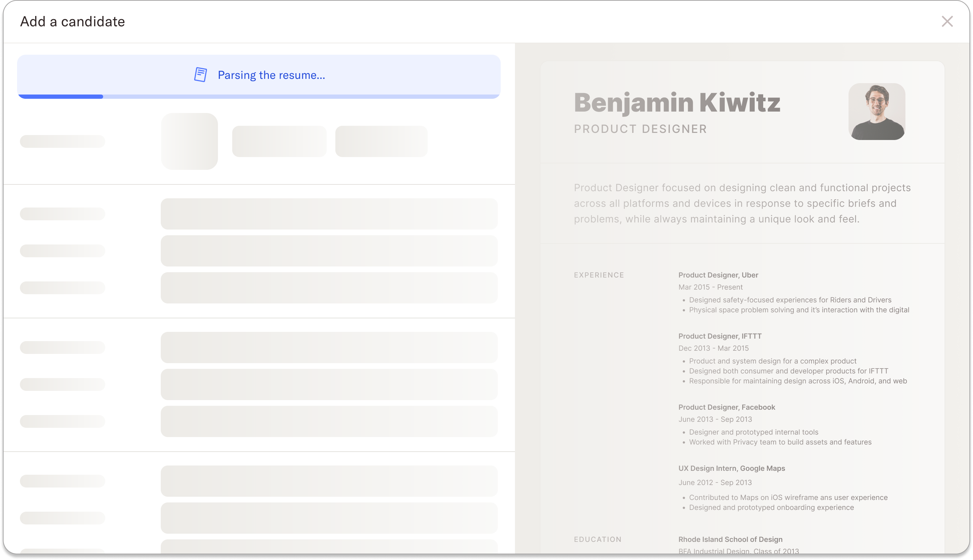
Task: Click the resume document icon
Action: click(201, 75)
